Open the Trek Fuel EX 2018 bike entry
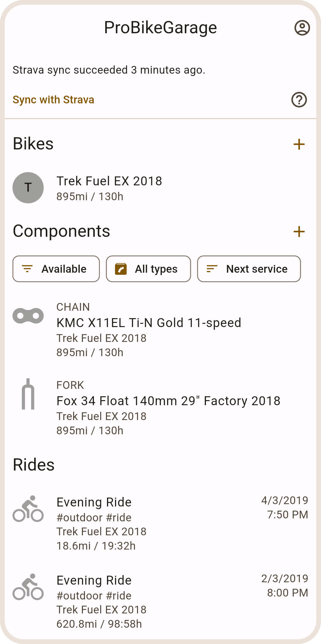 [109, 188]
